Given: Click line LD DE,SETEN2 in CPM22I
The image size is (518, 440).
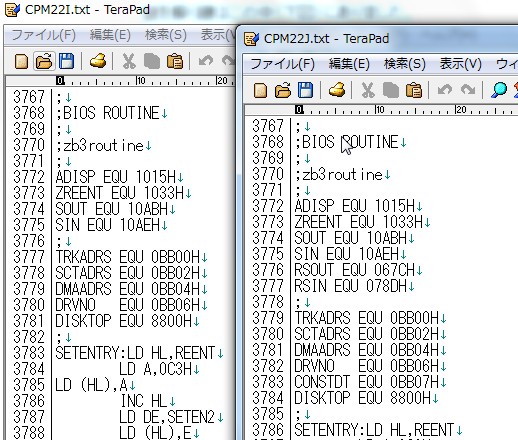Looking at the screenshot, I should tap(168, 417).
